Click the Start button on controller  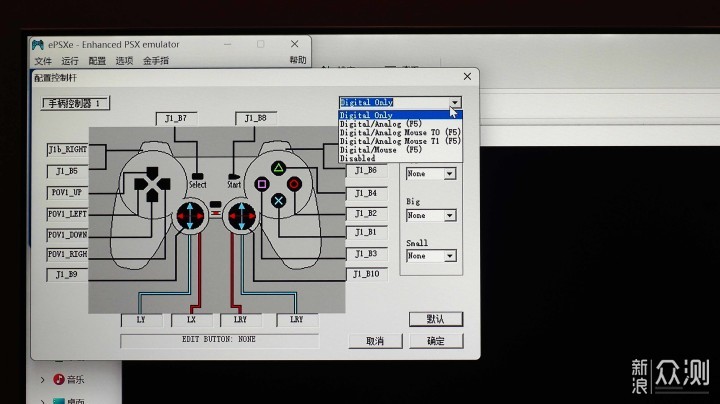234,176
